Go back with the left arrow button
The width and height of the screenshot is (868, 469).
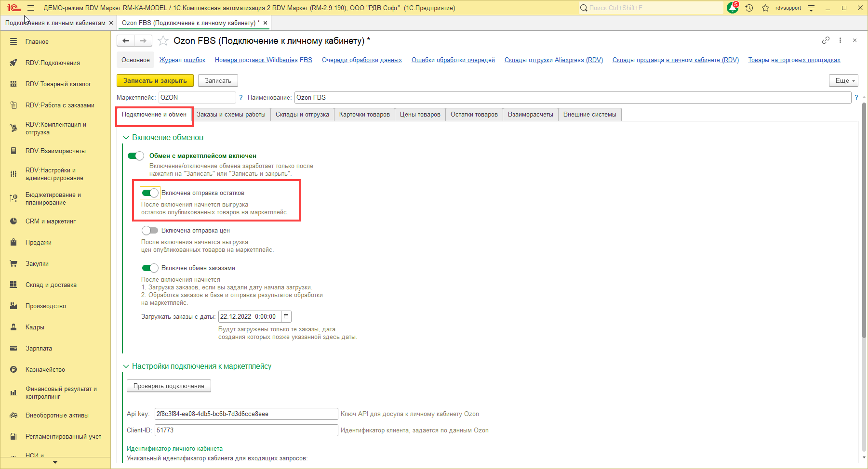(126, 41)
